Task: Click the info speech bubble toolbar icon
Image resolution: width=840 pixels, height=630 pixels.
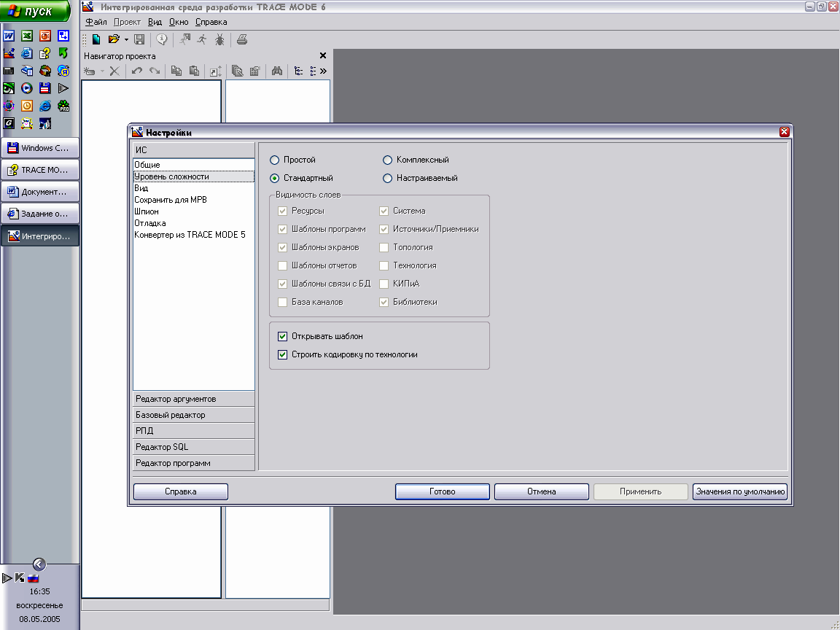Action: click(x=162, y=39)
